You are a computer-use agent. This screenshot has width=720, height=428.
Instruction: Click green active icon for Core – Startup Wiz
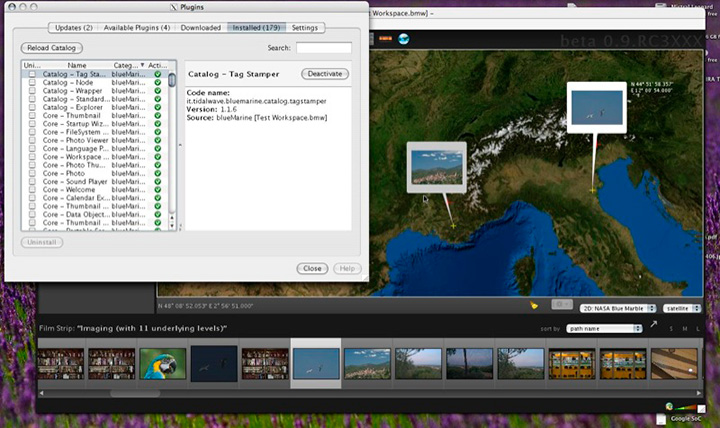(158, 124)
